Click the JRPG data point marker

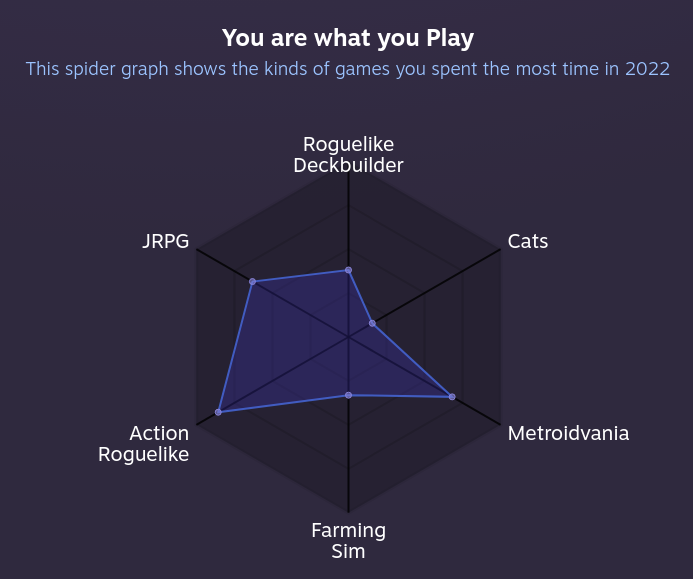click(x=253, y=282)
